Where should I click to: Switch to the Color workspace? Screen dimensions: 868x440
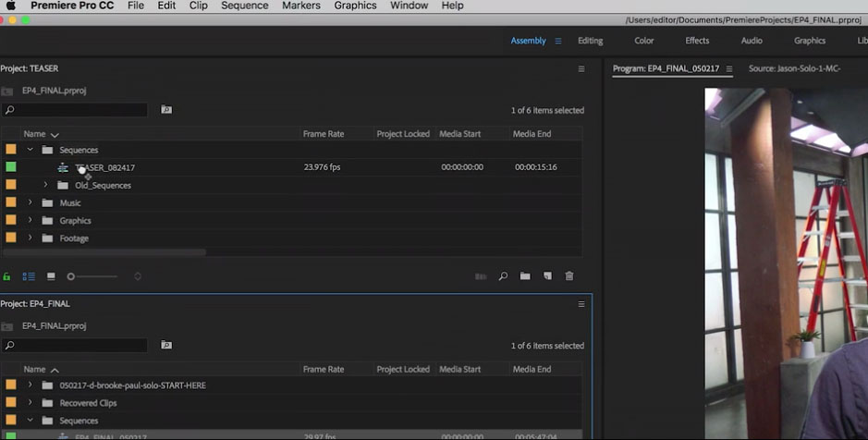[643, 41]
